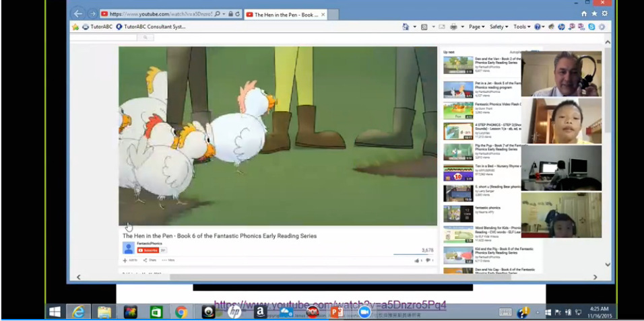Launch Google Chrome from the taskbar
Viewport: 644px width, 321px height.
(x=181, y=312)
